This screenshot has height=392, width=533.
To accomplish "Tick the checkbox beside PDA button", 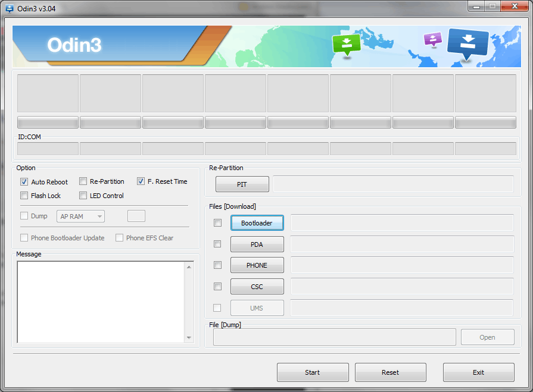I will (217, 244).
